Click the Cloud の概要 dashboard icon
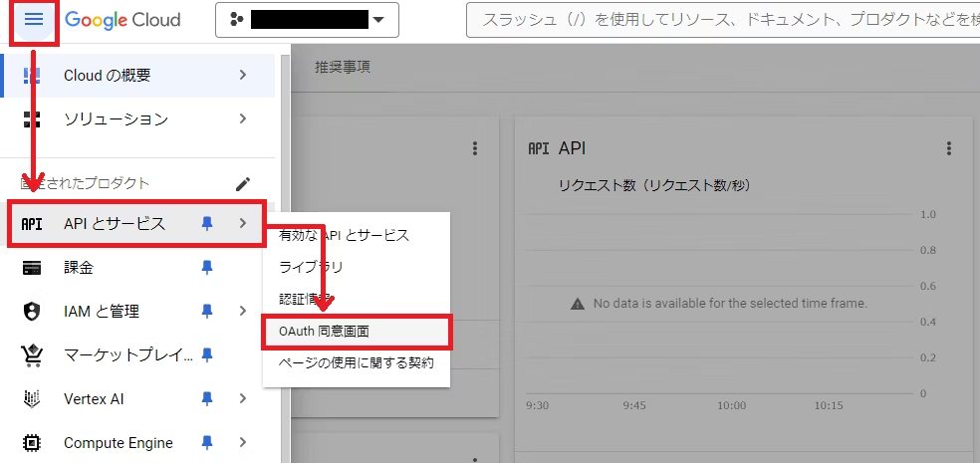Screen dimensions: 980x463 click(x=31, y=76)
